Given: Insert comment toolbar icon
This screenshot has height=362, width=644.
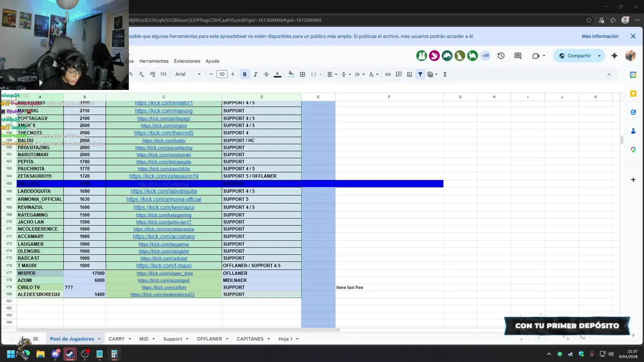Looking at the screenshot, I should (x=398, y=74).
